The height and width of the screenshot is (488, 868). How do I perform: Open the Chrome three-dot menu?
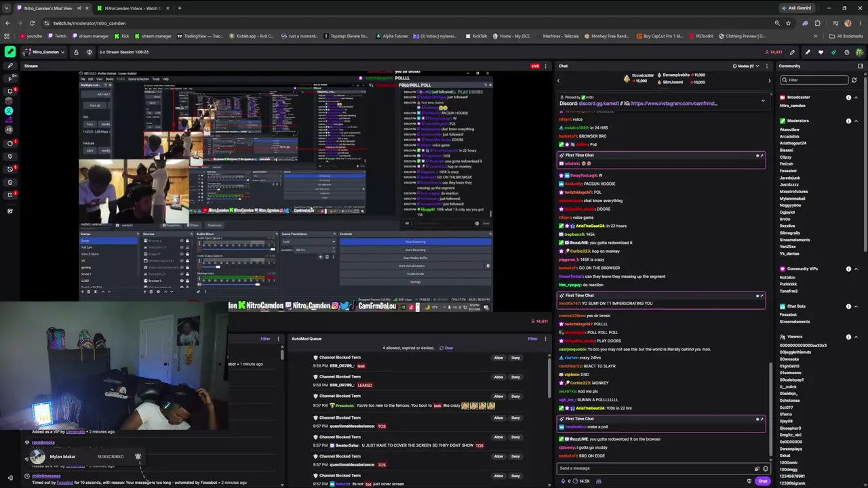click(860, 23)
